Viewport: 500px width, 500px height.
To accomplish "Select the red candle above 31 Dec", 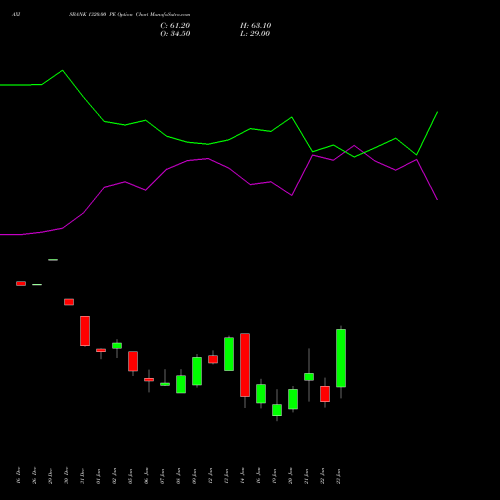I will (85, 331).
